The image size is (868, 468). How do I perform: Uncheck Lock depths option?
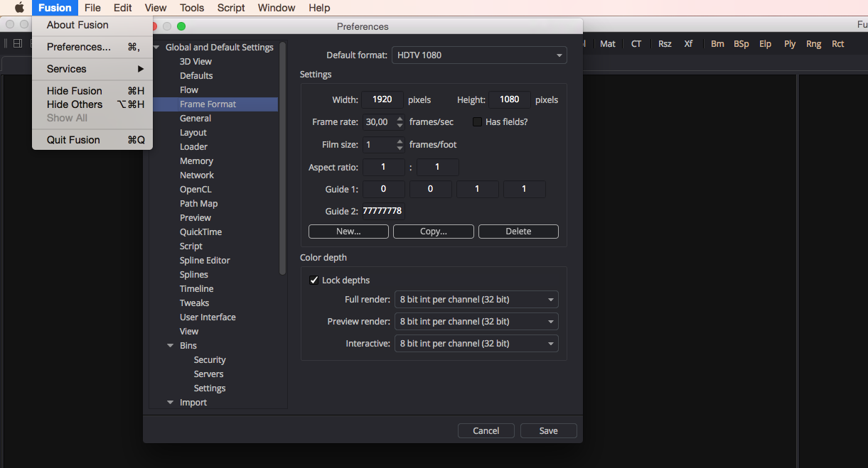click(314, 281)
